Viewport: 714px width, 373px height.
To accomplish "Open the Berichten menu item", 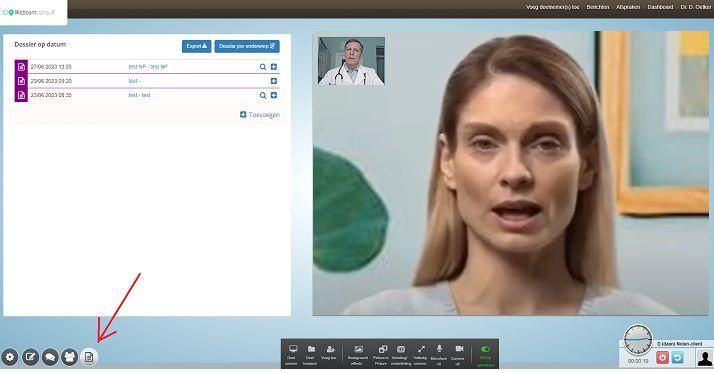I will point(597,7).
